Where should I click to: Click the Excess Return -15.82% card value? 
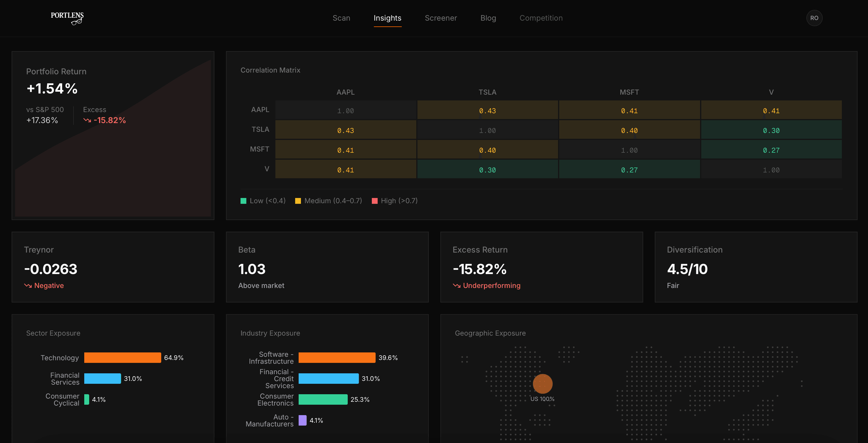(x=480, y=269)
